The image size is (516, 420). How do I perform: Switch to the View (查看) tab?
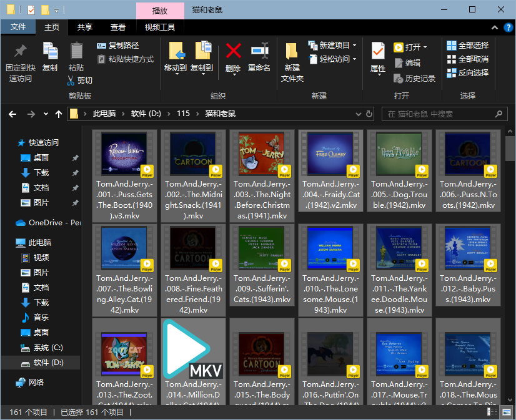pyautogui.click(x=118, y=27)
